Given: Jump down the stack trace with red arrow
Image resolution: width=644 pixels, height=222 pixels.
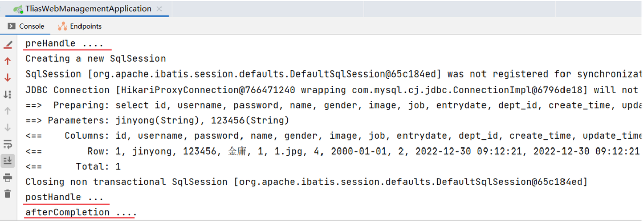Looking at the screenshot, I should pyautogui.click(x=8, y=78).
